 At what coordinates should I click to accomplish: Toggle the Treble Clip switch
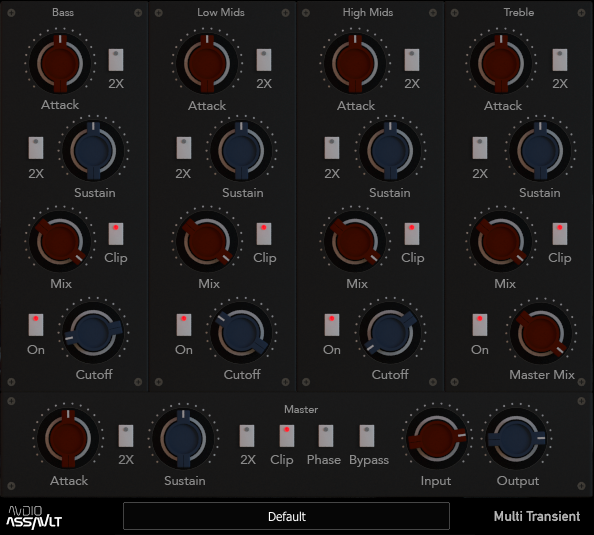pyautogui.click(x=560, y=234)
